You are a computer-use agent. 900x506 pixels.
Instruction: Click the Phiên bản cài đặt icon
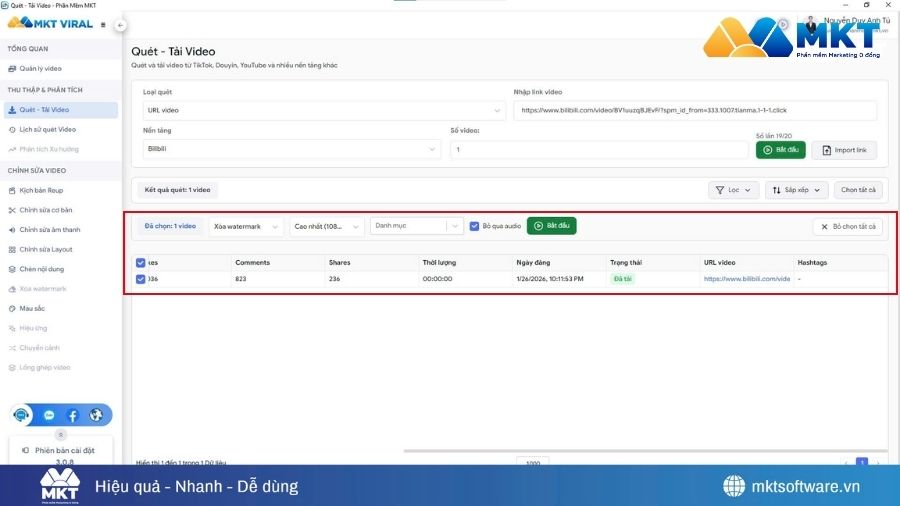tap(25, 450)
